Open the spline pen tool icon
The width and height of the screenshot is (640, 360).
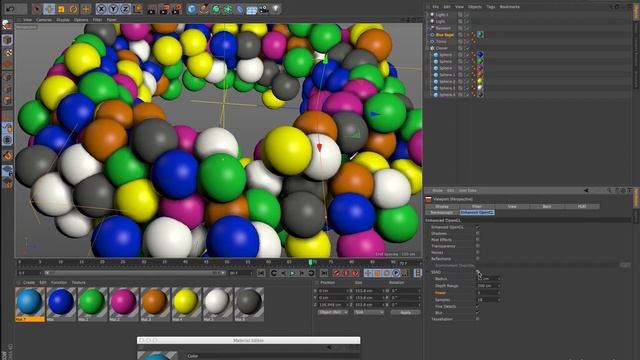click(x=204, y=9)
